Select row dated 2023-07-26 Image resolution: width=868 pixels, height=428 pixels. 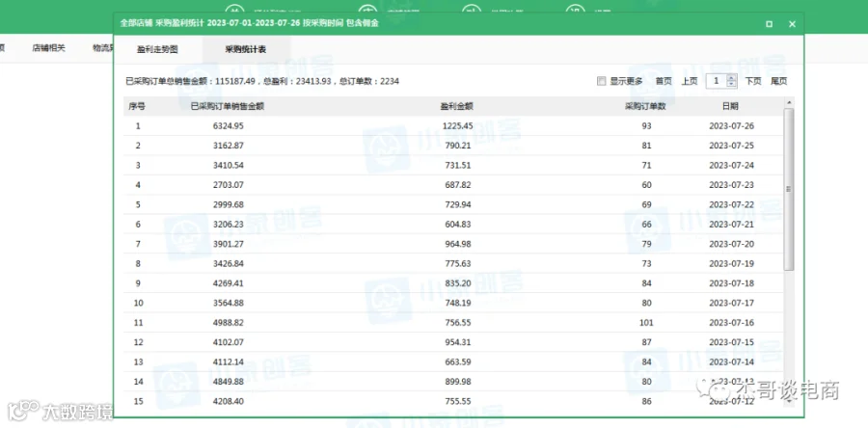453,126
